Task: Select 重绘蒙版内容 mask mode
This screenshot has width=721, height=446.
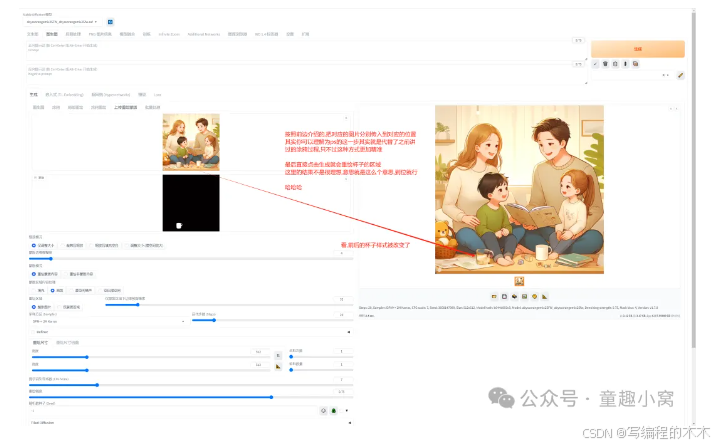Action: [x=45, y=274]
